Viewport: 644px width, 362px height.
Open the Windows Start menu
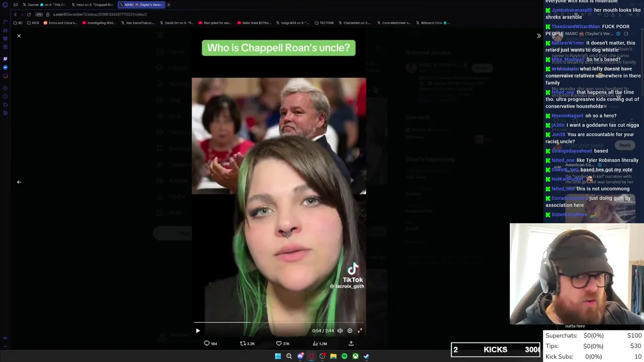pyautogui.click(x=278, y=356)
